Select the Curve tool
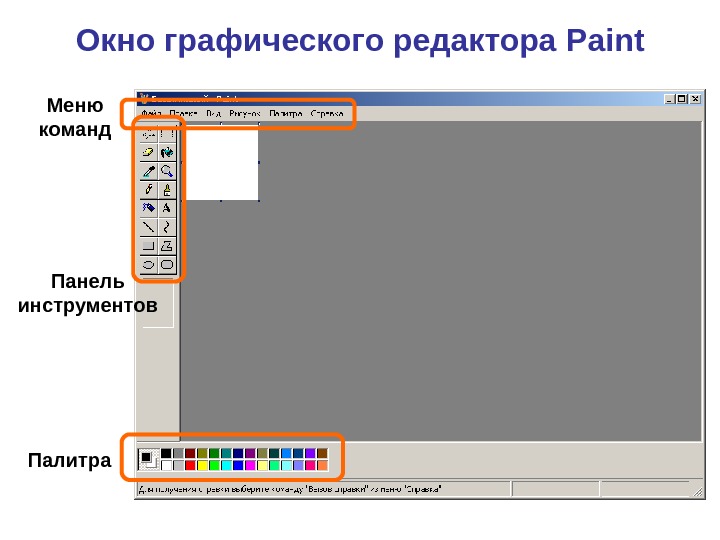720x540 pixels. point(167,227)
